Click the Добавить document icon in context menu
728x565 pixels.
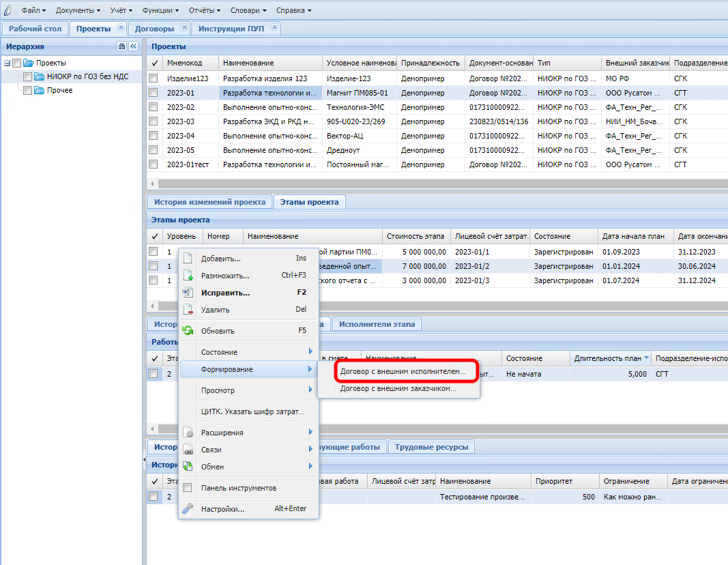click(188, 259)
